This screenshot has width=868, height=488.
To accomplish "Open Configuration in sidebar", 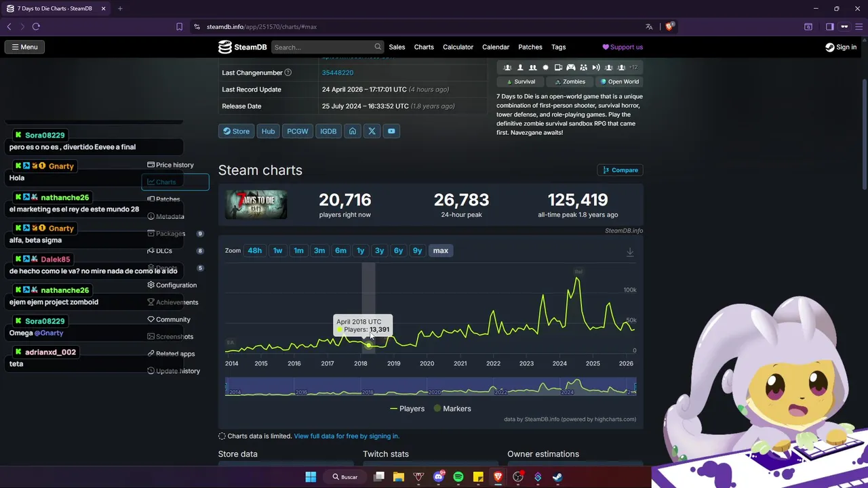I will coord(172,285).
